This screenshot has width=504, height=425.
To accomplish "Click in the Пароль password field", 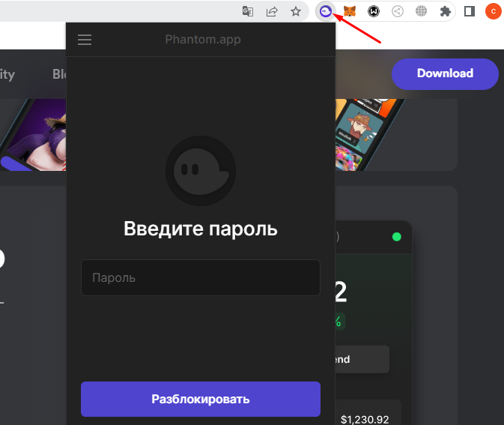I will tap(201, 277).
